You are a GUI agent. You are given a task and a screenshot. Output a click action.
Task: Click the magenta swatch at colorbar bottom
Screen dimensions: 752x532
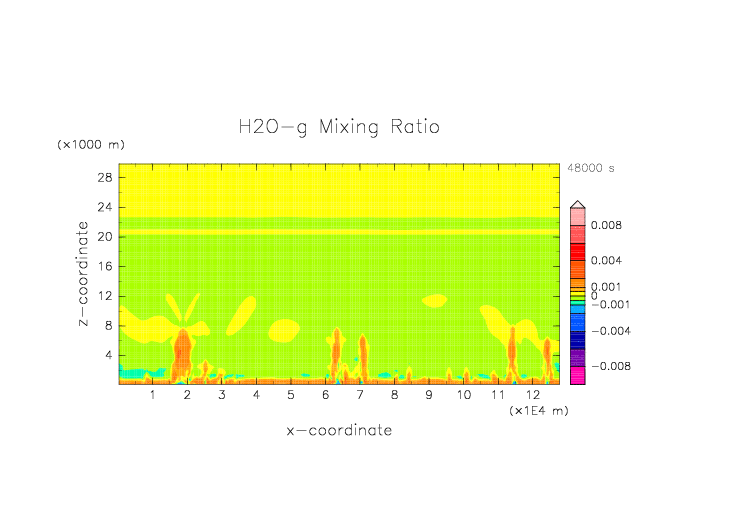(x=577, y=377)
